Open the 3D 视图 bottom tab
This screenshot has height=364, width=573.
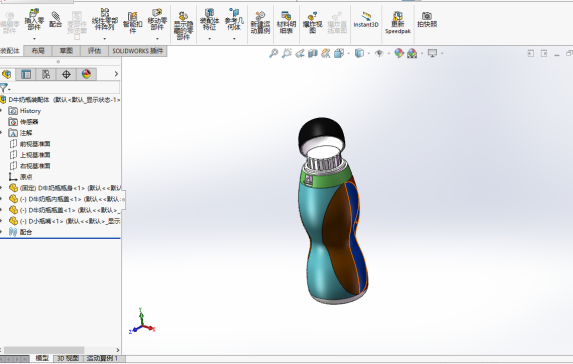tap(68, 359)
